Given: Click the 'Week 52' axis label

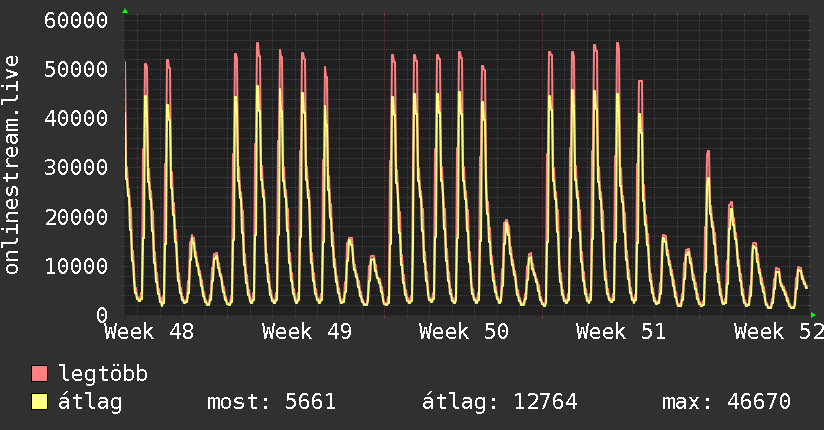Looking at the screenshot, I should point(779,332).
